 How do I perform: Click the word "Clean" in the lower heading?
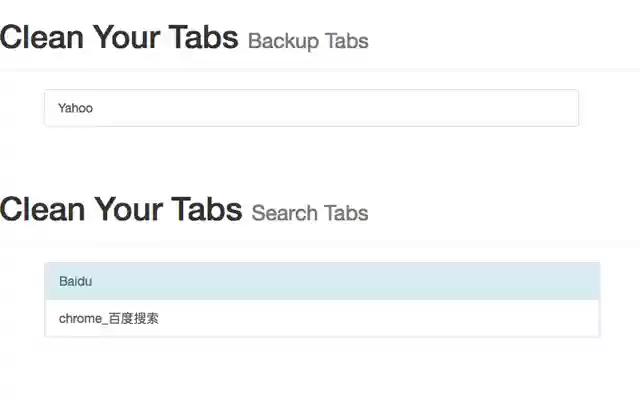click(41, 209)
